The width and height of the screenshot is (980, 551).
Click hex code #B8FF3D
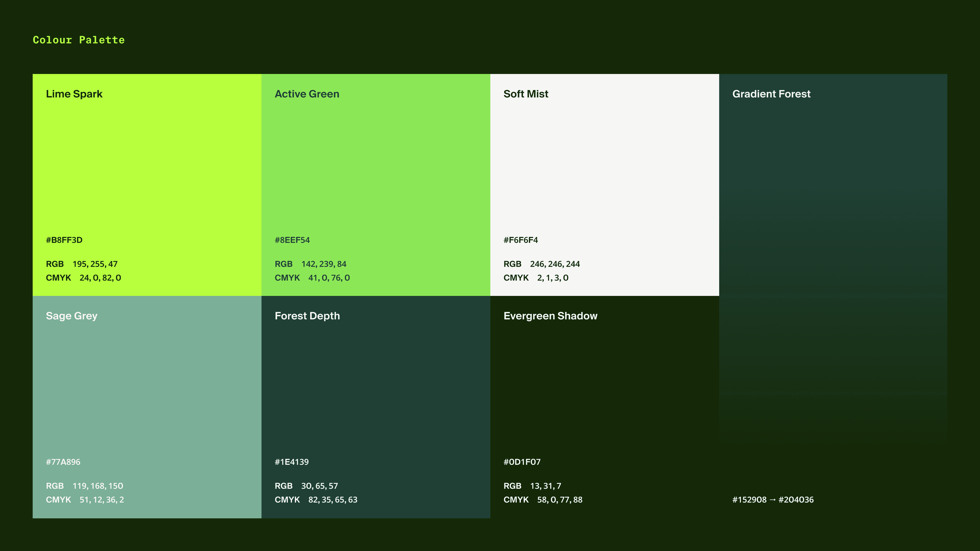tap(64, 240)
